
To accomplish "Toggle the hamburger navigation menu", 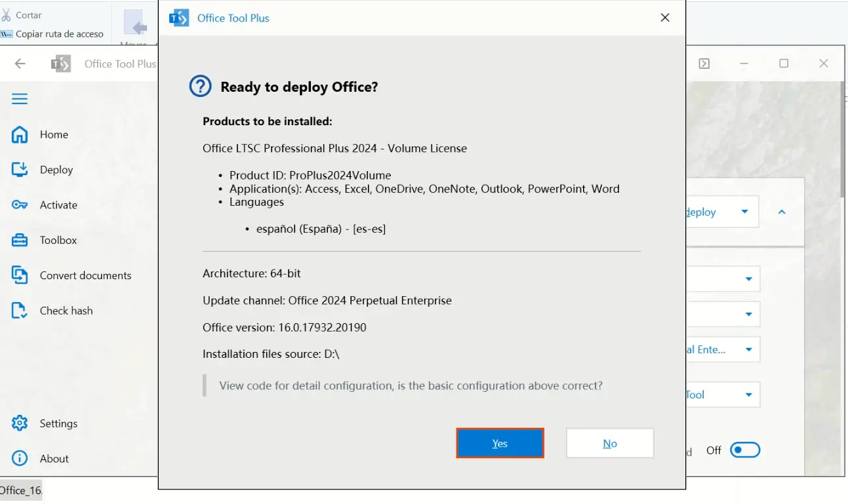I will tap(20, 99).
